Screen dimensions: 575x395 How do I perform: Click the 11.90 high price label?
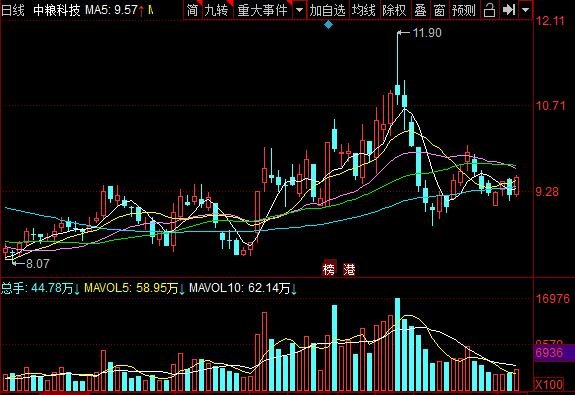click(427, 33)
